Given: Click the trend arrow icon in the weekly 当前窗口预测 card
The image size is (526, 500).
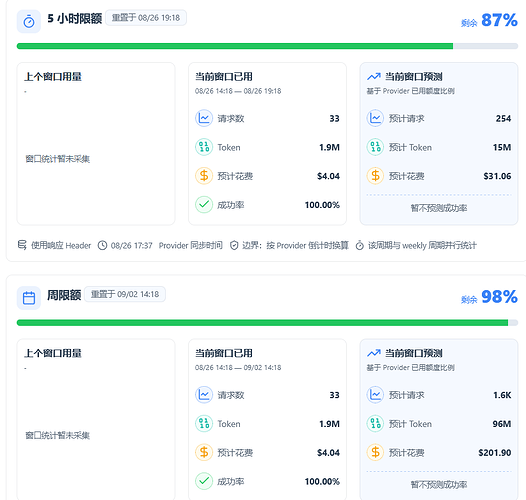Looking at the screenshot, I should [374, 353].
